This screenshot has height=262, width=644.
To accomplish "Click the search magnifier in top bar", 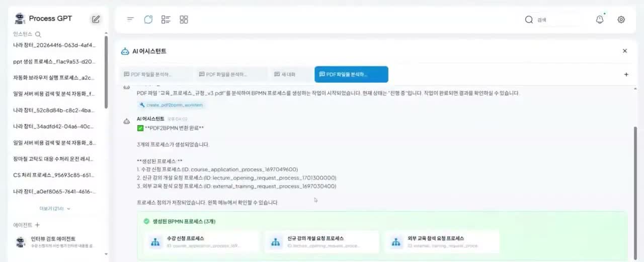I will pyautogui.click(x=529, y=20).
